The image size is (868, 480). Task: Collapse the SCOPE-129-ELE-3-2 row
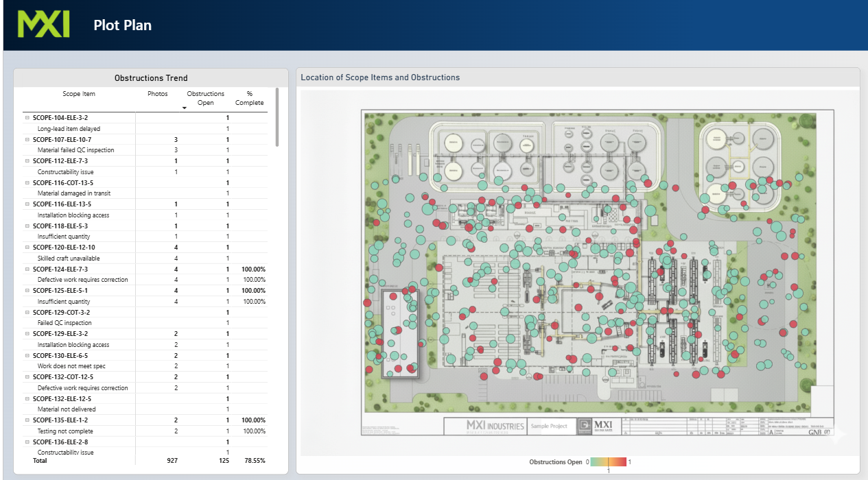click(x=27, y=334)
